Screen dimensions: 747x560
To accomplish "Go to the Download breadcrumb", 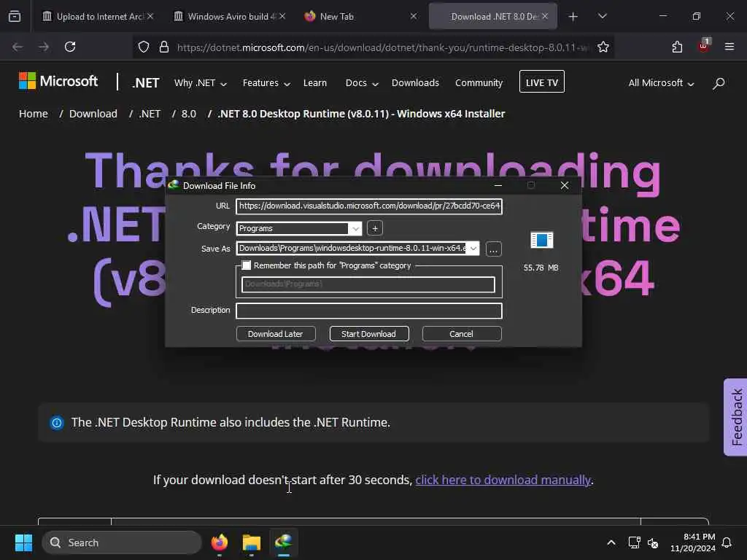I will (93, 114).
